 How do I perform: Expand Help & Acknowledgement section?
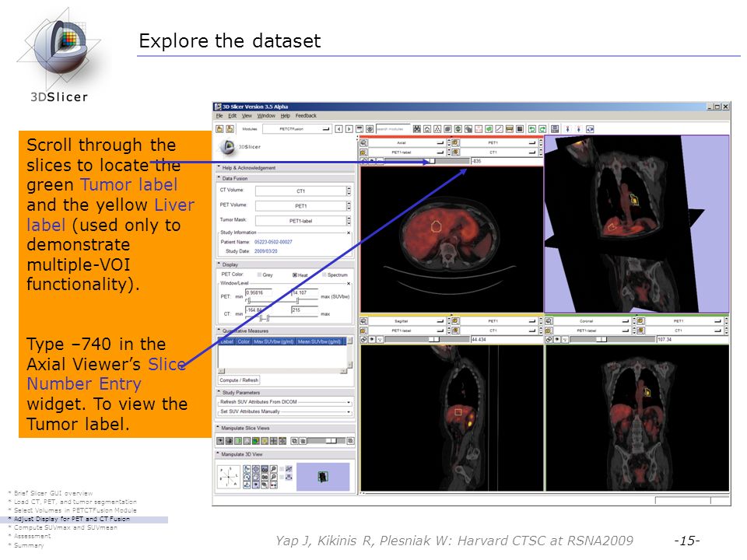pos(286,168)
